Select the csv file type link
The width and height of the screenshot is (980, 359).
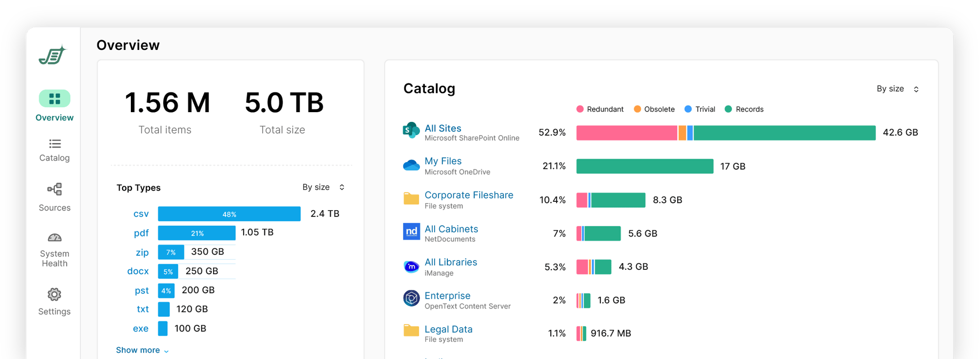141,214
